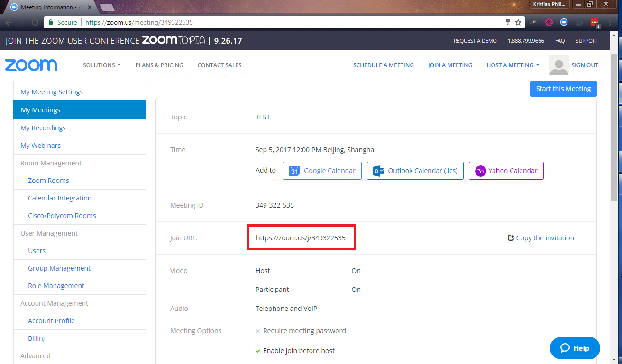Screen dimensions: 622x364
Task: Click the pink swirl extension icon
Action: 549,22
